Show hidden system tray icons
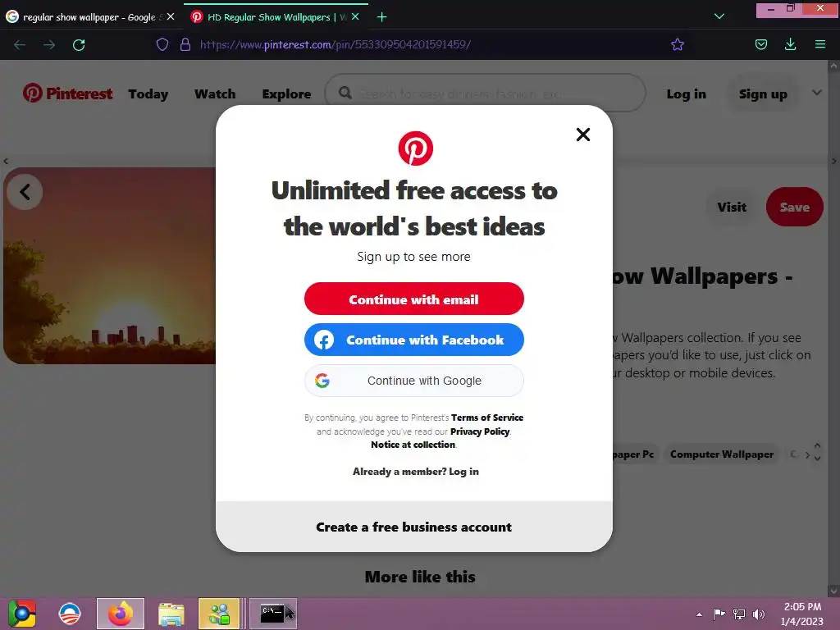Viewport: 840px width, 630px height. point(699,614)
